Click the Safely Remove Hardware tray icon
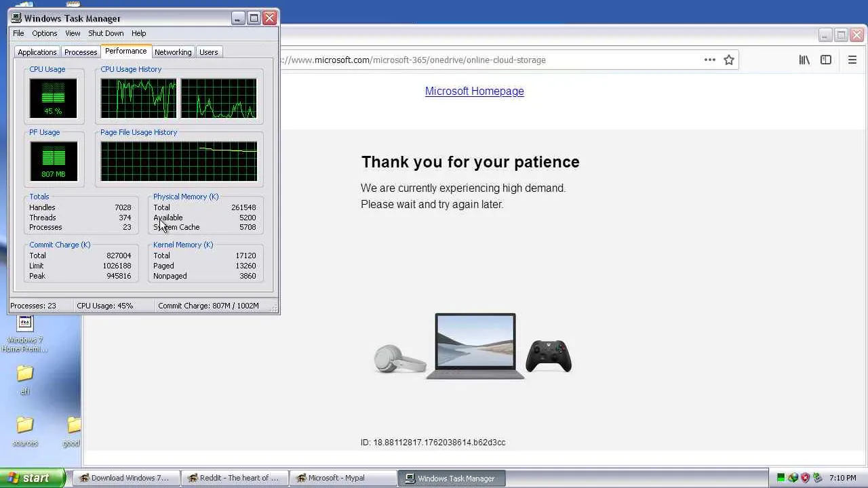This screenshot has width=868, height=488. click(817, 478)
